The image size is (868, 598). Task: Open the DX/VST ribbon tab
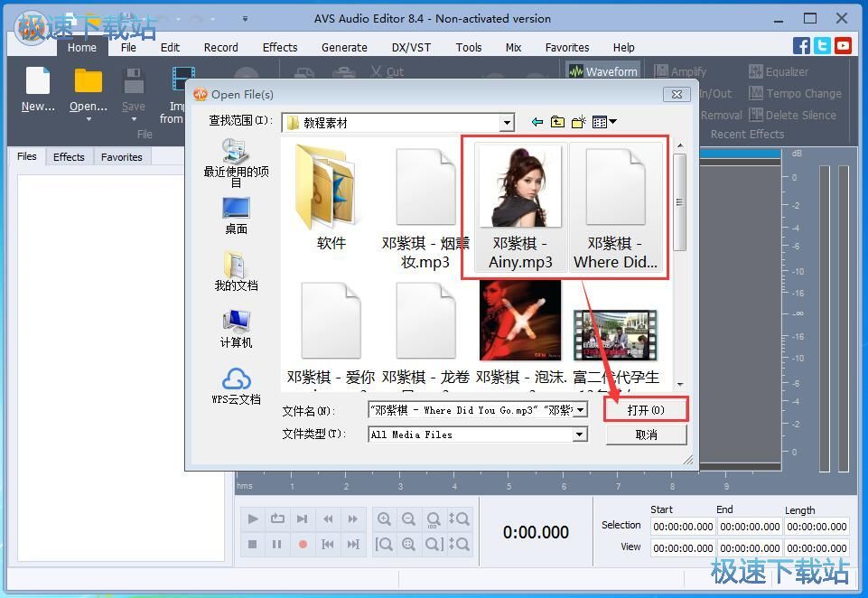pos(411,48)
